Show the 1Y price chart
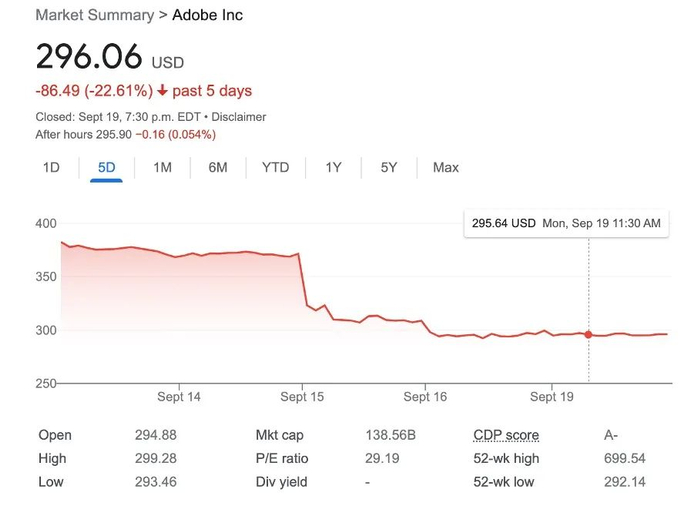Screen dimensions: 700x516 pyautogui.click(x=334, y=167)
